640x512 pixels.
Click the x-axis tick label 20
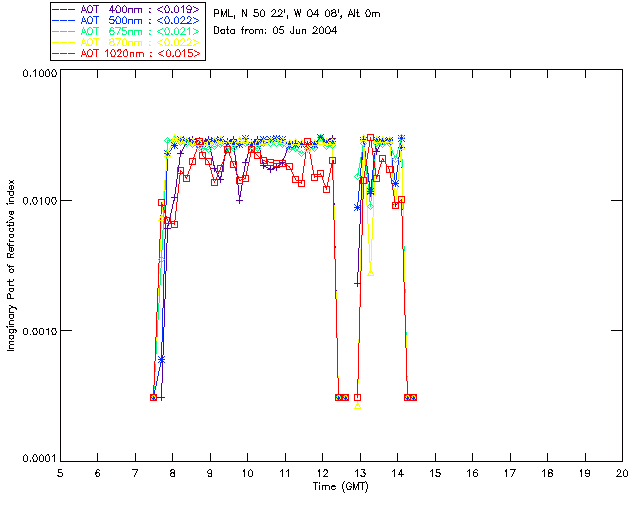(622, 473)
